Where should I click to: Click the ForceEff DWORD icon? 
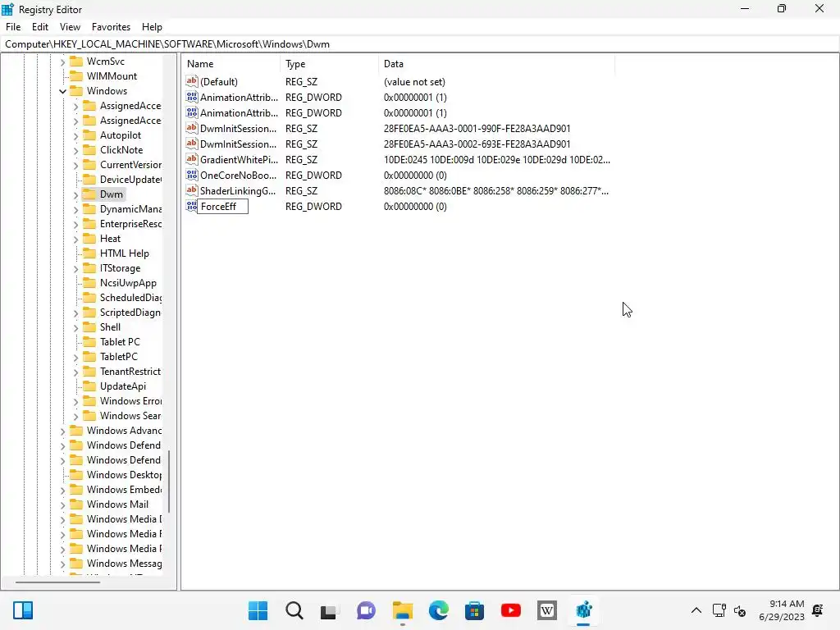192,206
